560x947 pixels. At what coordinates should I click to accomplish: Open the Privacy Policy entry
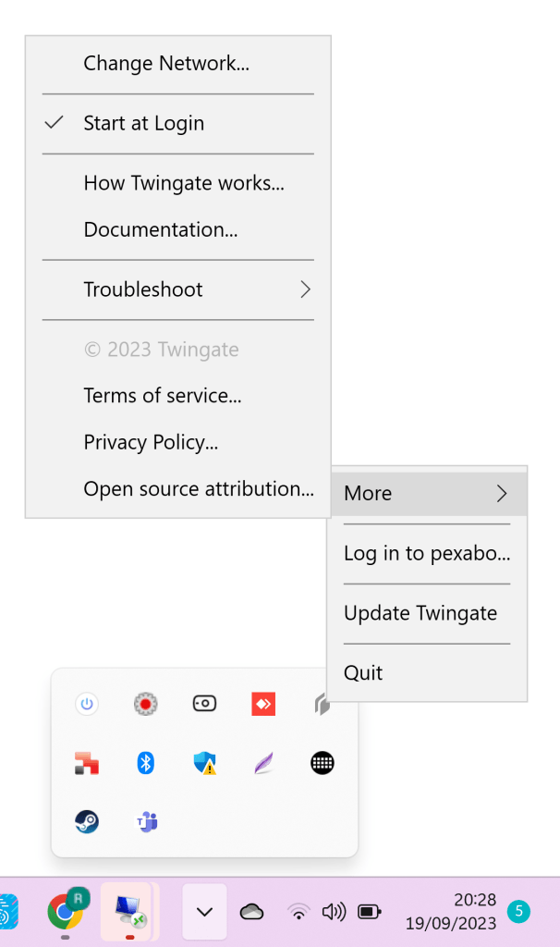pyautogui.click(x=178, y=442)
